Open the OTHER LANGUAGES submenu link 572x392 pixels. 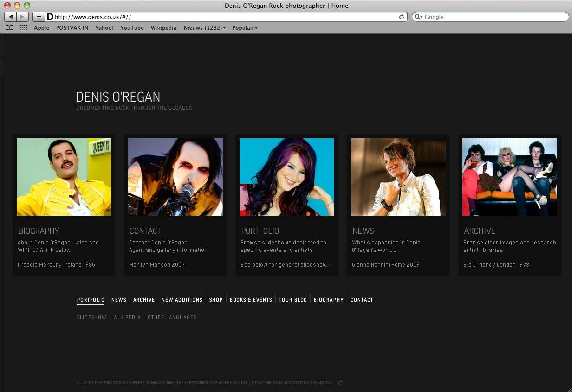(x=172, y=318)
